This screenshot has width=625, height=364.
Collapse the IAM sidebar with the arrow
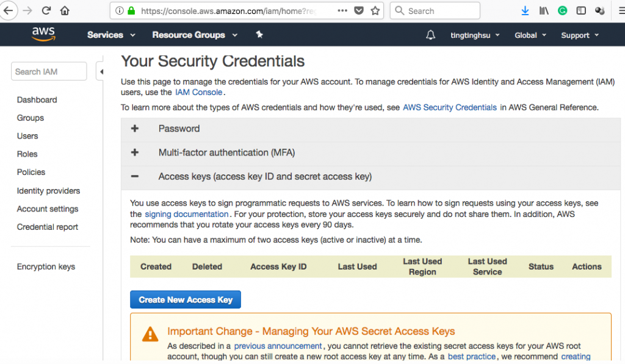click(x=101, y=72)
